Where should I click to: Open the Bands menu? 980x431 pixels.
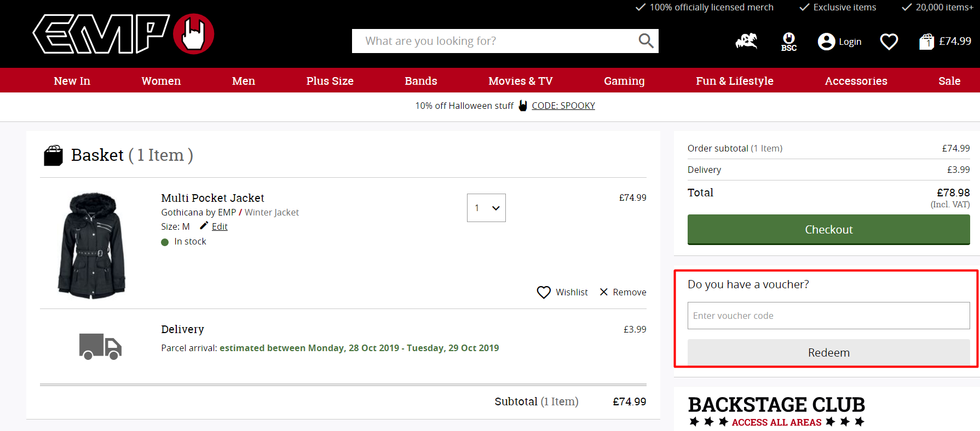420,81
